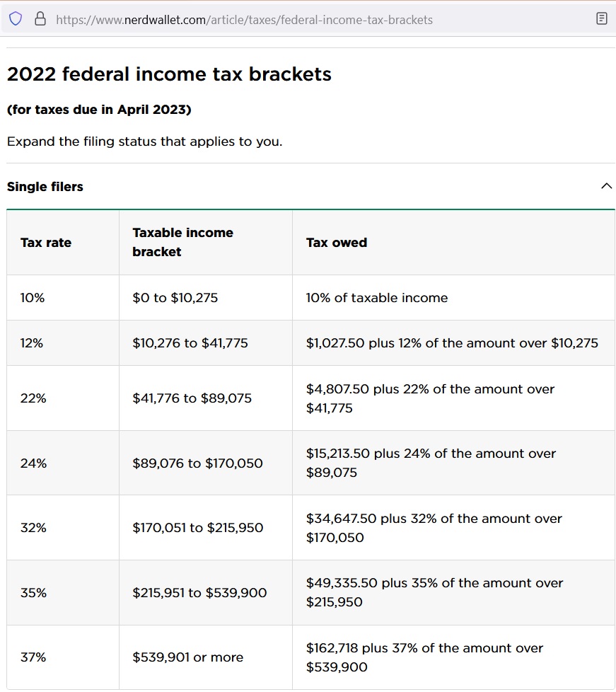Select the 35% tax rate cell
This screenshot has height=692, width=616.
pos(33,593)
